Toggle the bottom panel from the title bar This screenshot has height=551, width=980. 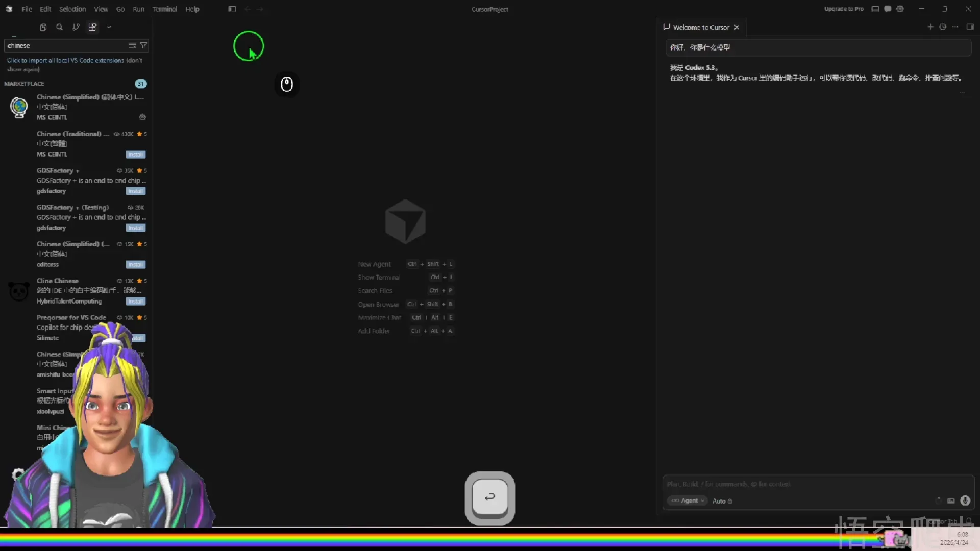tap(875, 9)
